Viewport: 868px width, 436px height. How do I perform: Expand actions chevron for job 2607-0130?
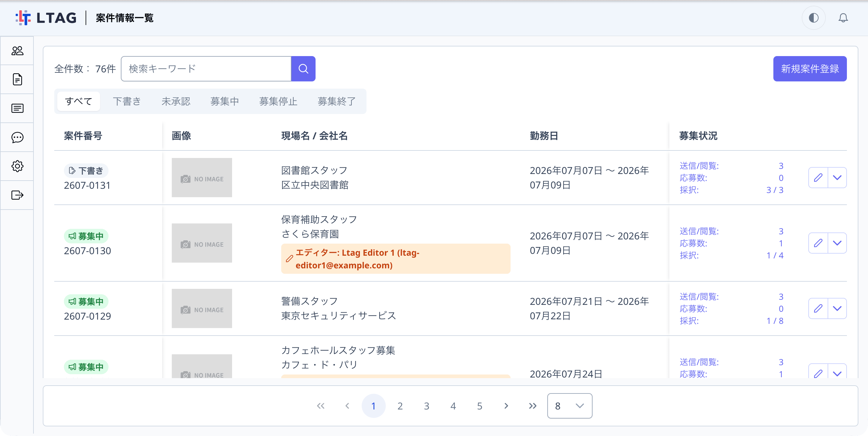coord(837,243)
